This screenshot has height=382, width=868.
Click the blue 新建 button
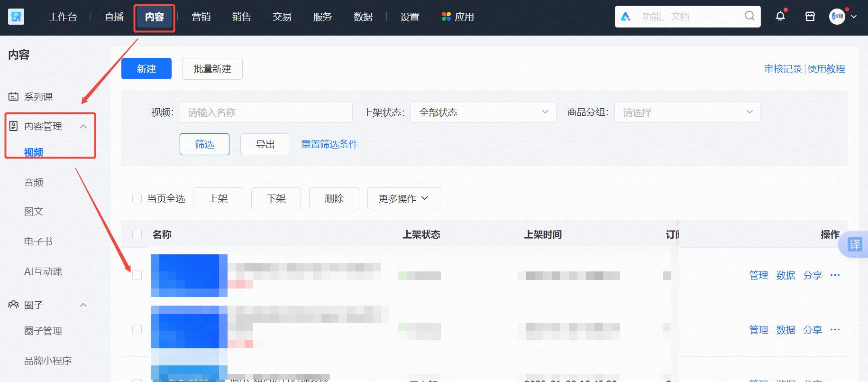coord(146,69)
